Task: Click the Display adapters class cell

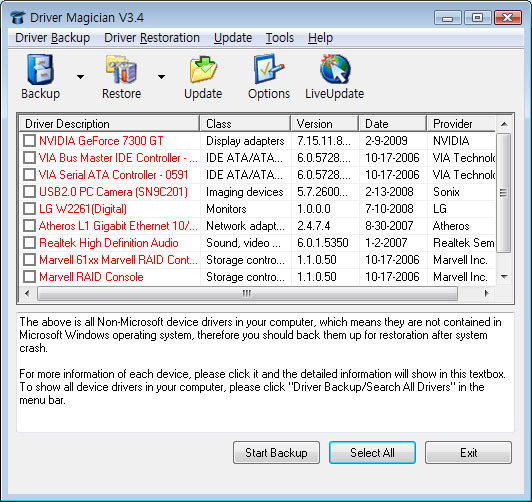Action: (x=245, y=141)
